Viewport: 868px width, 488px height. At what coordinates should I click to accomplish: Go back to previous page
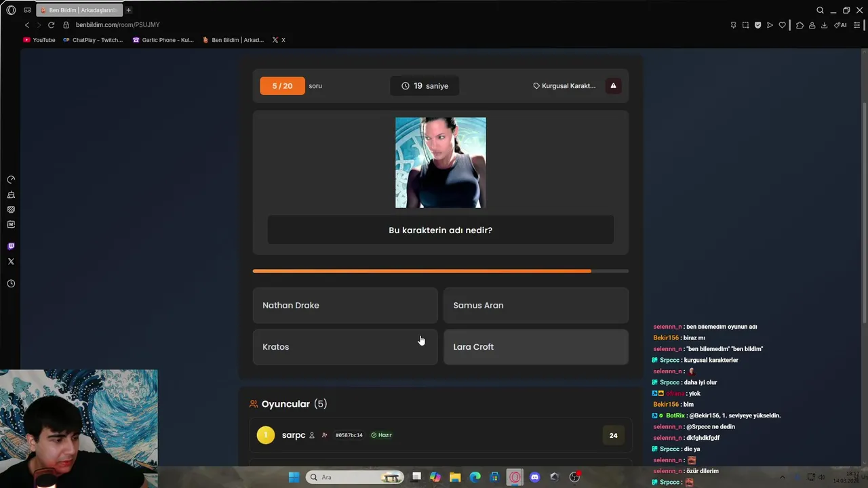[x=27, y=25]
